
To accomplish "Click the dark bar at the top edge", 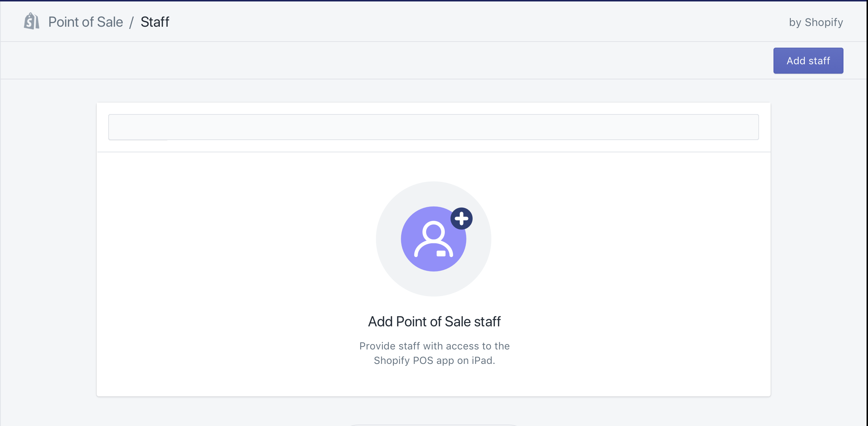I will [x=433, y=0].
